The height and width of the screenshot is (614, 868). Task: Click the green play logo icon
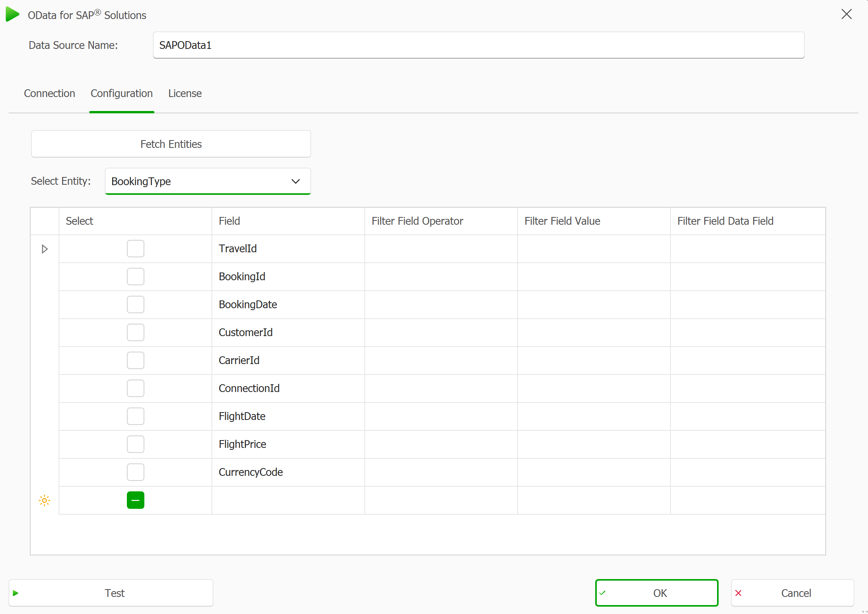click(12, 14)
